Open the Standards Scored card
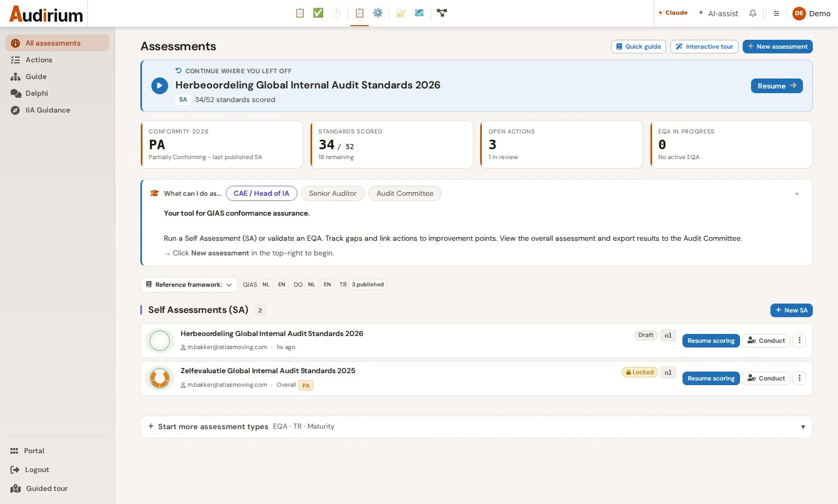The width and height of the screenshot is (838, 504). pyautogui.click(x=392, y=144)
